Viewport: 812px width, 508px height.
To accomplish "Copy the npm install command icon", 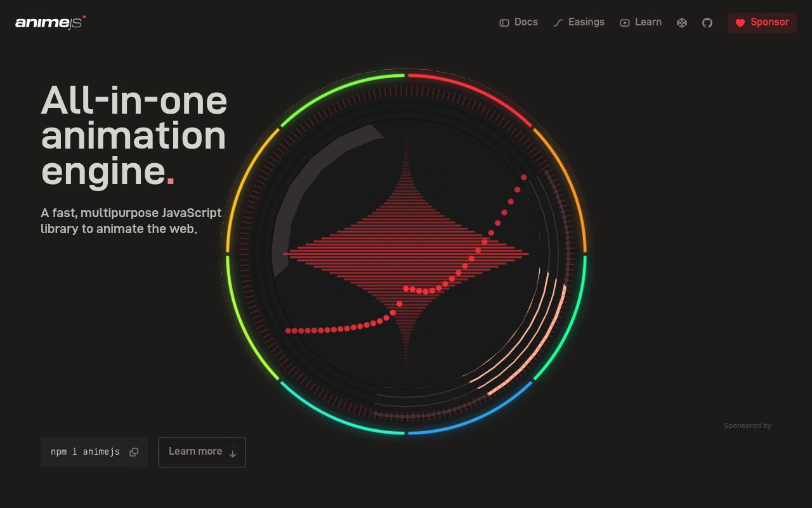I will click(x=134, y=452).
